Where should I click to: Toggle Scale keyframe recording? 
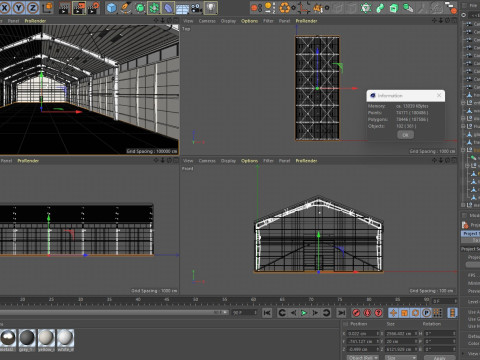point(404,313)
